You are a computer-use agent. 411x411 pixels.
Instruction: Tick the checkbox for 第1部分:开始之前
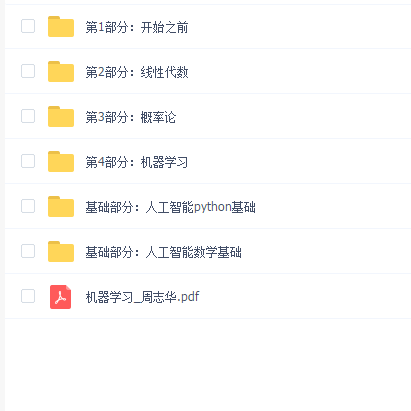click(28, 26)
